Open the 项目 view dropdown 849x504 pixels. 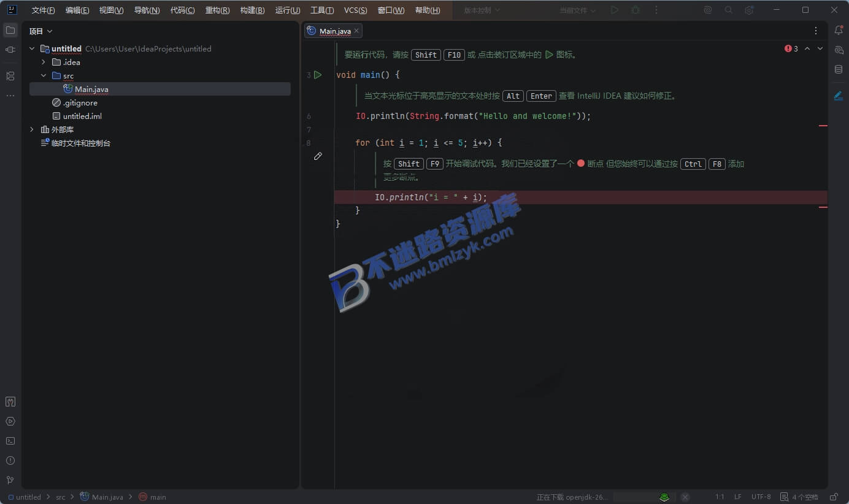coord(41,31)
